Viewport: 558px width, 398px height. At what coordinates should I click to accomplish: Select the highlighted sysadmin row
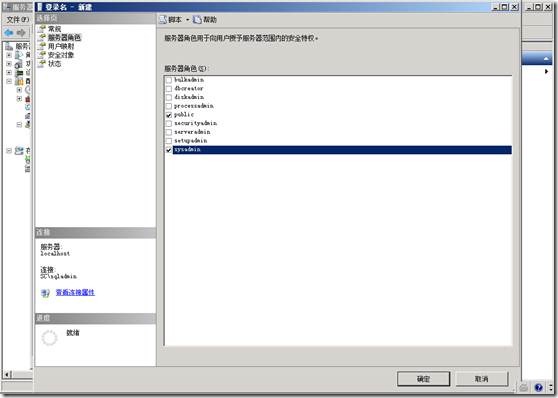tap(342, 150)
